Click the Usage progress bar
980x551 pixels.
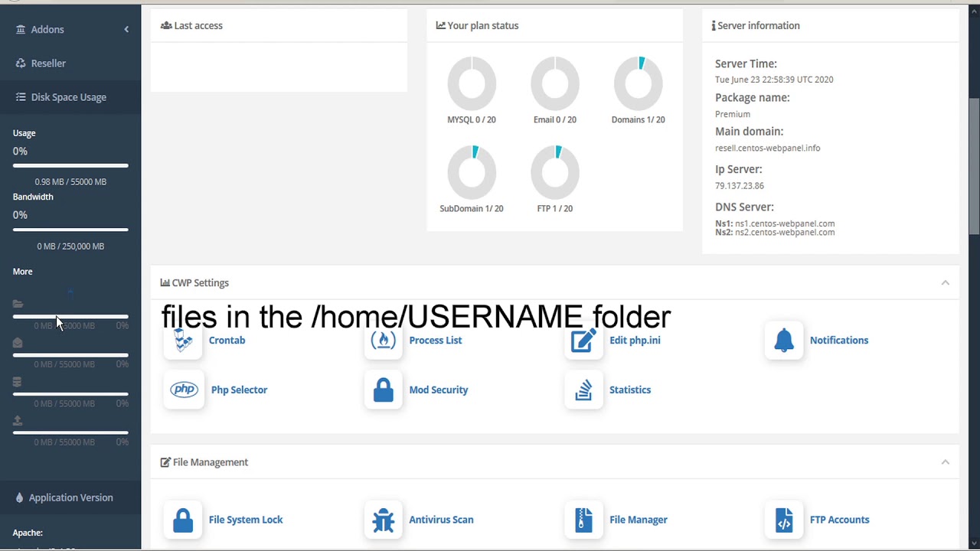(x=70, y=165)
